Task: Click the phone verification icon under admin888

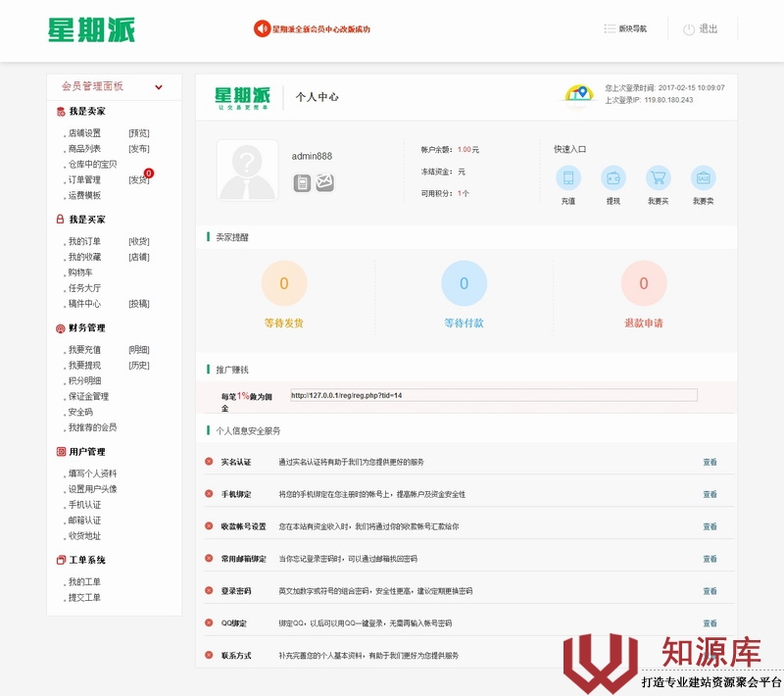Action: point(302,183)
